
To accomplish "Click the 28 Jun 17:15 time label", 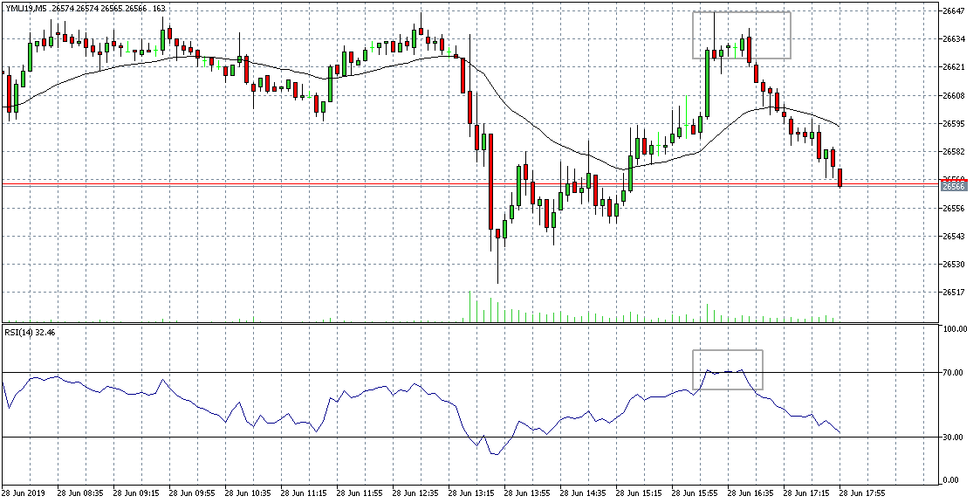I will (x=806, y=493).
